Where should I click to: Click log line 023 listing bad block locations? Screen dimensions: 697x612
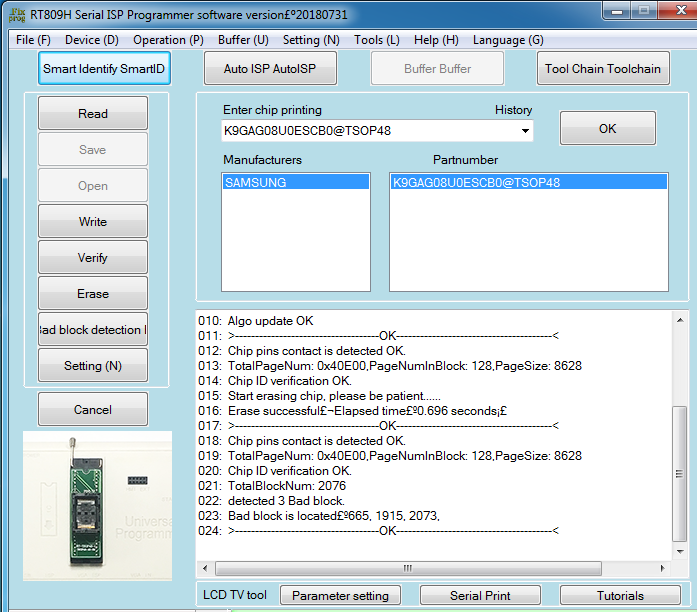(319, 516)
